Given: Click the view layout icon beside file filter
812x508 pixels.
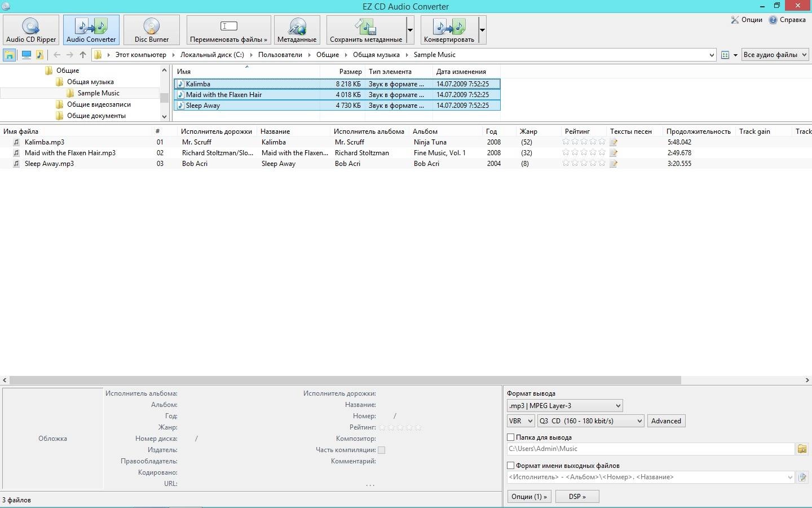Looking at the screenshot, I should [725, 55].
